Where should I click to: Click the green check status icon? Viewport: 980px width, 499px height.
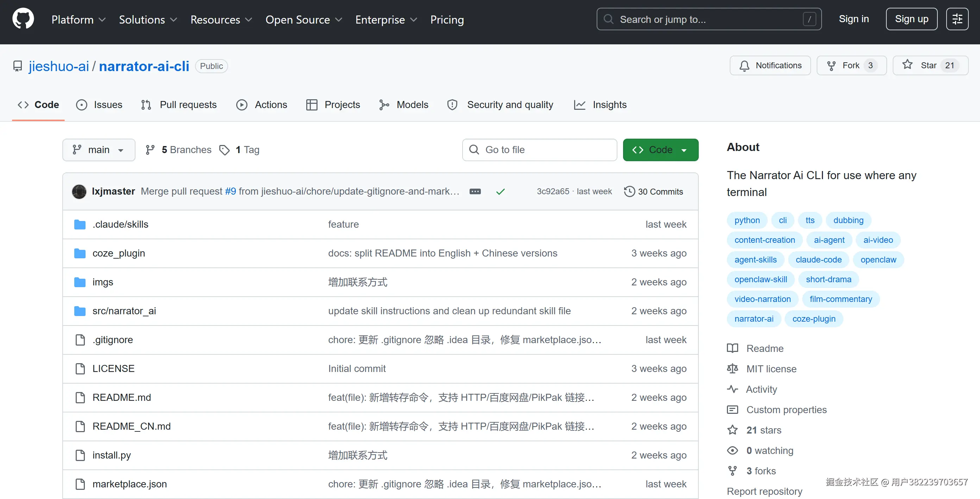(x=500, y=192)
